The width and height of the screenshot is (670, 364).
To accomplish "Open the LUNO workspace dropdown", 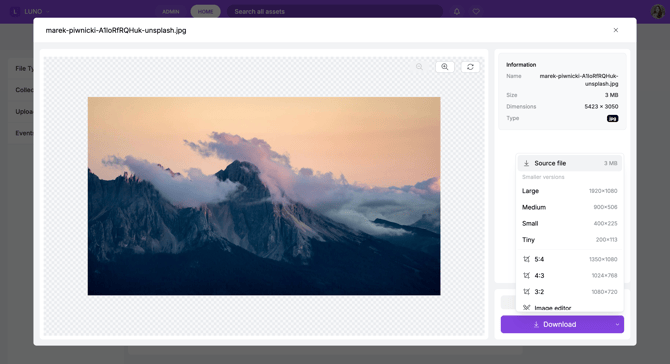I will coord(36,12).
